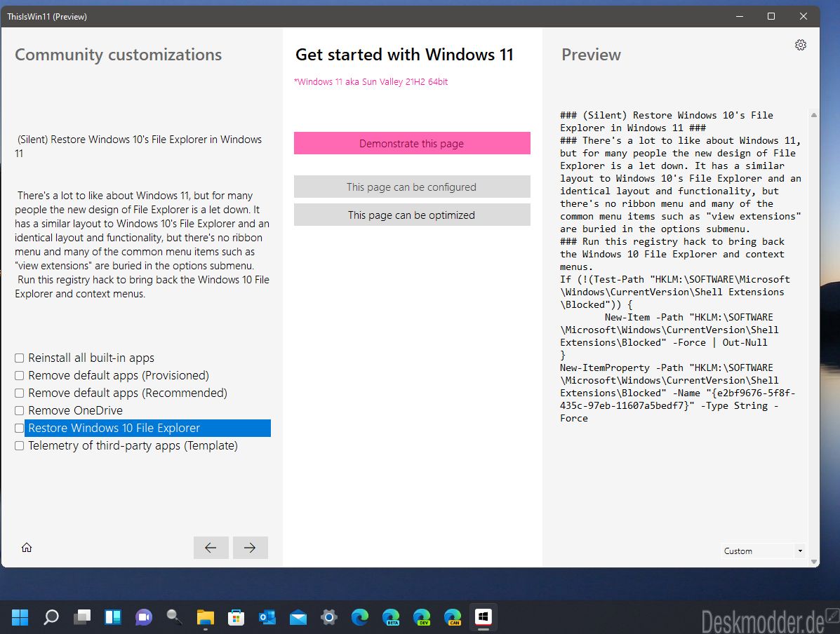Open the settings gear in Preview panel
Viewport: 840px width, 634px height.
coord(801,45)
